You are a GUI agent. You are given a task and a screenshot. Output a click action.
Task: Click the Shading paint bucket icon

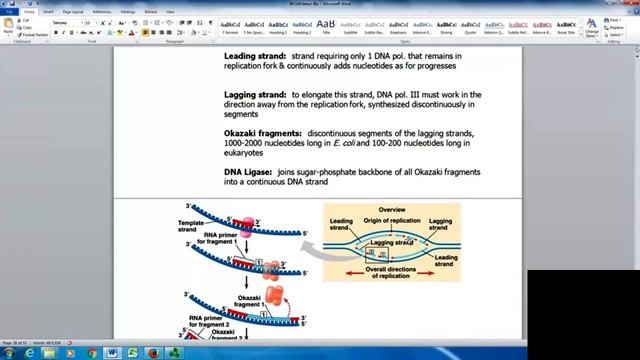193,33
